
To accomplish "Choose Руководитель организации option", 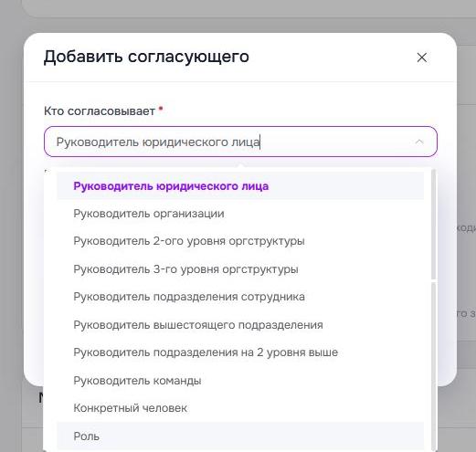I will [x=240, y=214].
